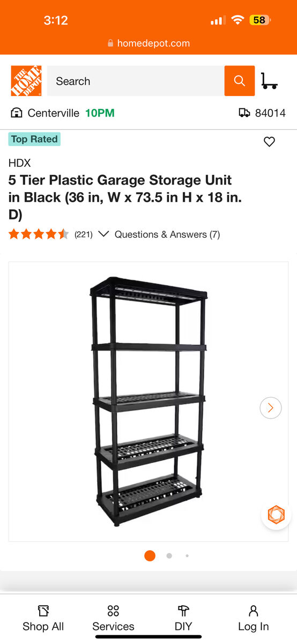Image resolution: width=297 pixels, height=644 pixels.
Task: Open Questions & Answers (7) link
Action: pyautogui.click(x=167, y=234)
